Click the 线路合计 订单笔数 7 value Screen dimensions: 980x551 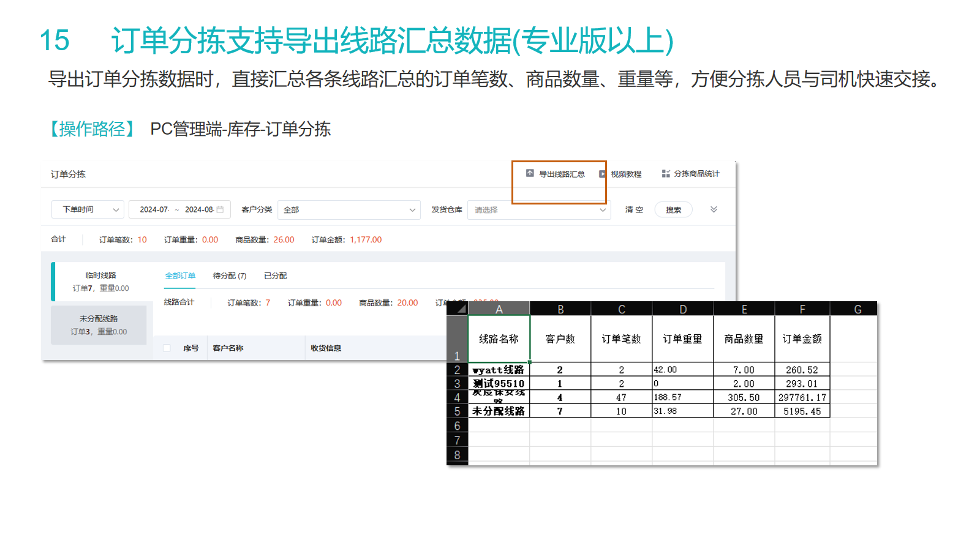pyautogui.click(x=268, y=303)
